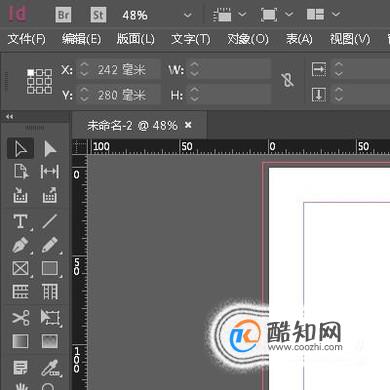This screenshot has width=390, height=390.
Task: Choose the Type tool
Action: point(21,221)
